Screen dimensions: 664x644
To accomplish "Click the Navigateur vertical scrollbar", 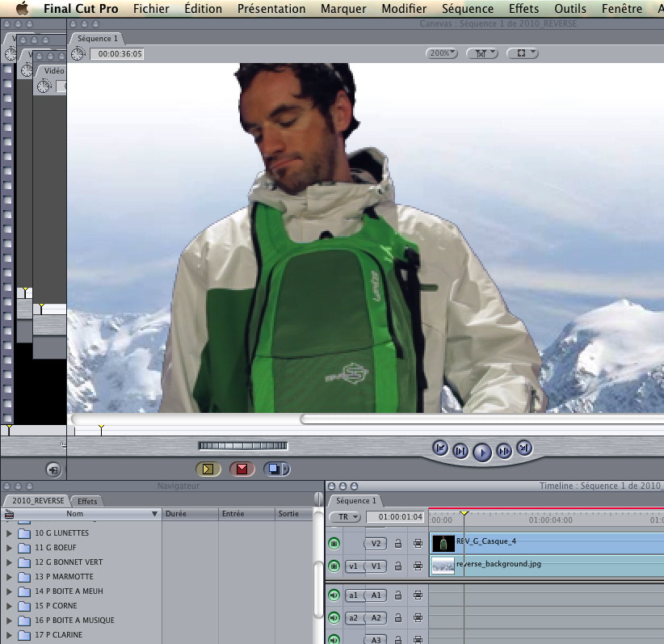I will (318, 589).
